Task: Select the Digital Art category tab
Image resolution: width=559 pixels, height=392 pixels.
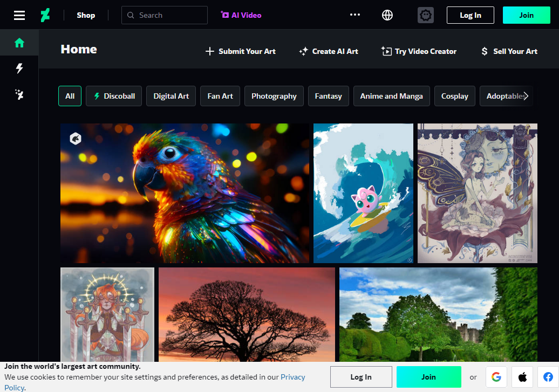Action: coord(171,96)
